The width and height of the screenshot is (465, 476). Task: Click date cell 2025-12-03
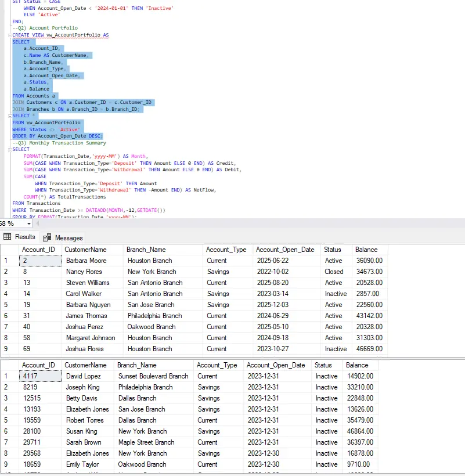[287, 305]
